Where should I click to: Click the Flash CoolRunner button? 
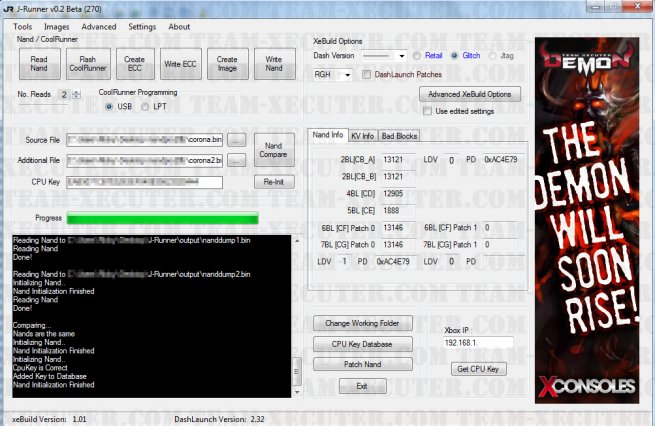88,64
